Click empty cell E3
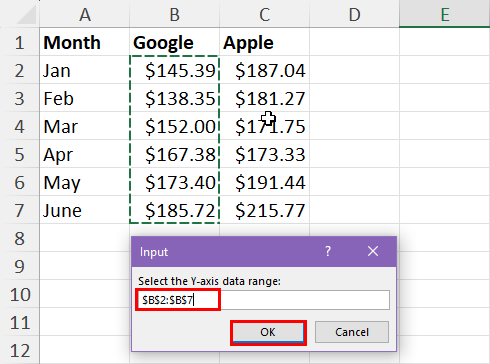The width and height of the screenshot is (490, 364). 445,98
